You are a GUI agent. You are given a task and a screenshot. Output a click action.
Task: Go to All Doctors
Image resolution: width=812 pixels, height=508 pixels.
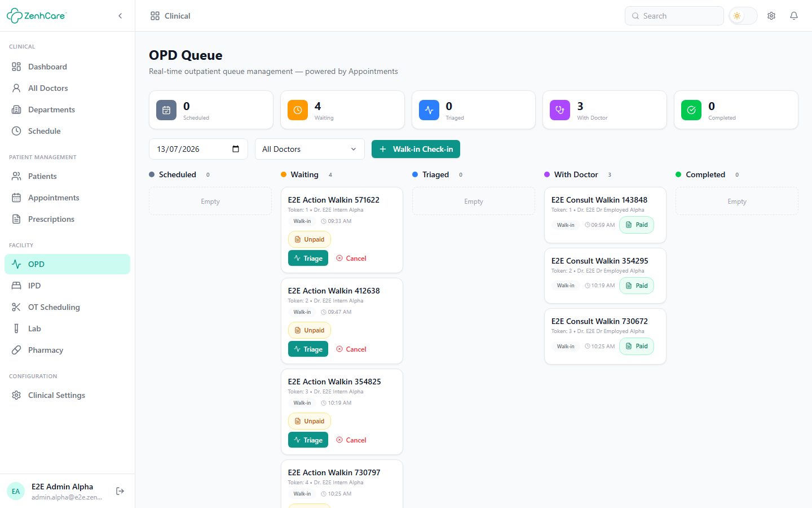(x=68, y=88)
